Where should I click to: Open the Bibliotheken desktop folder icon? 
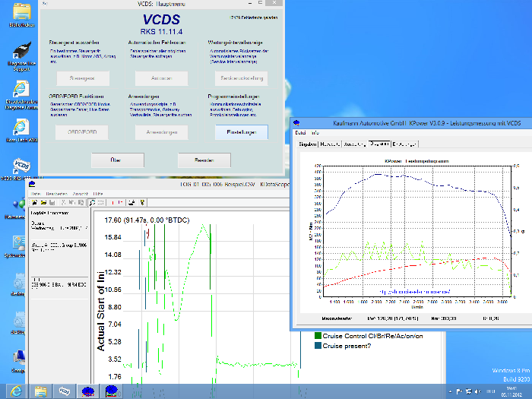click(x=22, y=14)
